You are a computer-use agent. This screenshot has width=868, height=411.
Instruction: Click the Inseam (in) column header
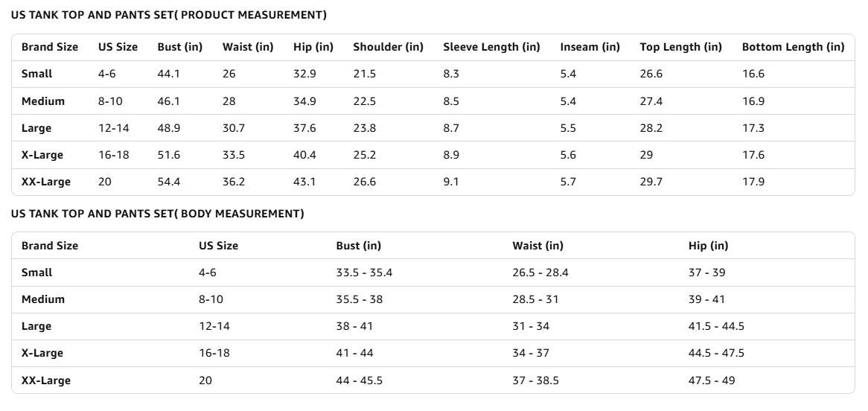[x=590, y=47]
